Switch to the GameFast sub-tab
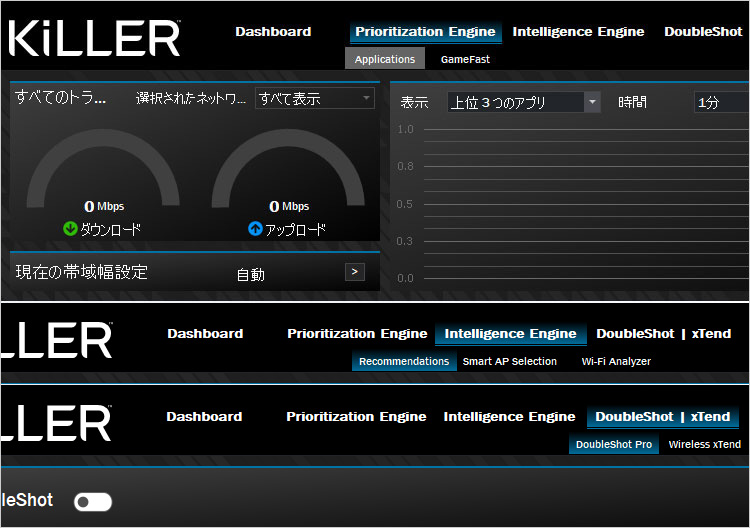 [x=465, y=60]
